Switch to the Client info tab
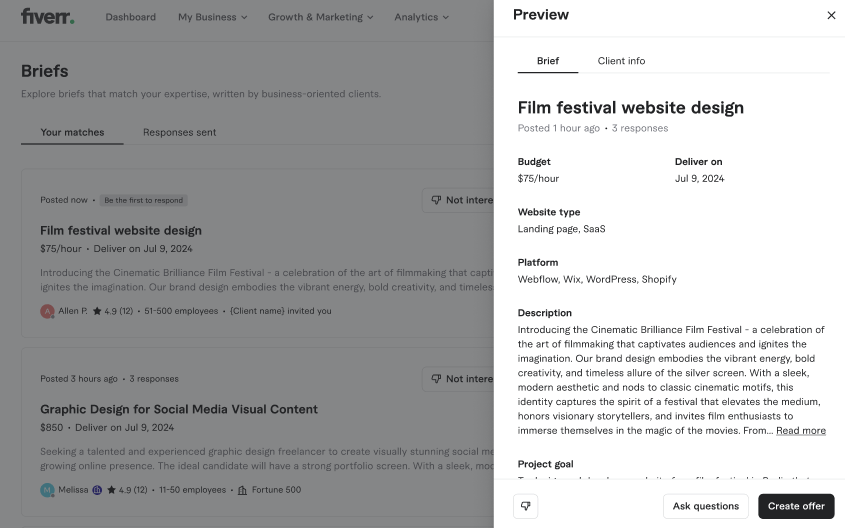 tap(621, 61)
